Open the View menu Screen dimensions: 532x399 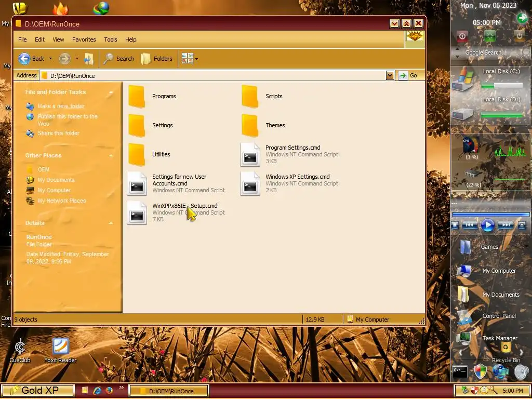point(58,39)
